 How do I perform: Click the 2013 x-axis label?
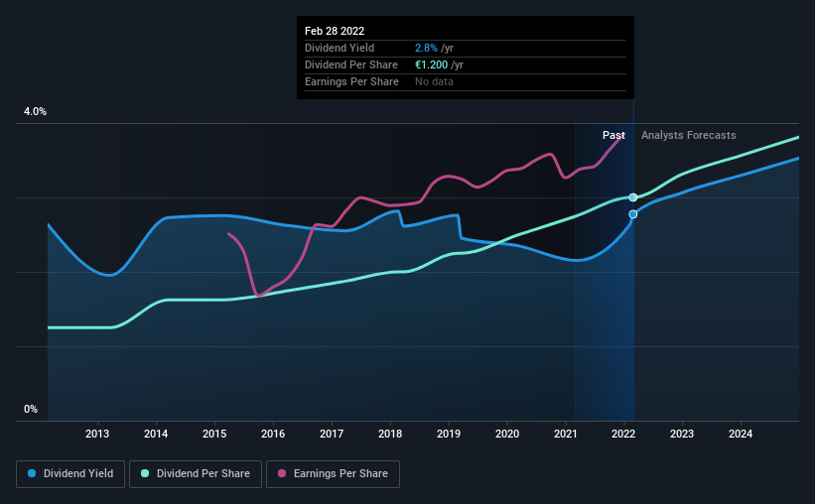click(97, 434)
